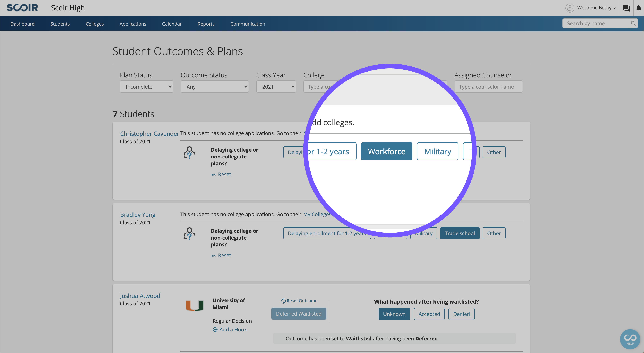Click the Deferred Waitlisted status button

tap(298, 313)
